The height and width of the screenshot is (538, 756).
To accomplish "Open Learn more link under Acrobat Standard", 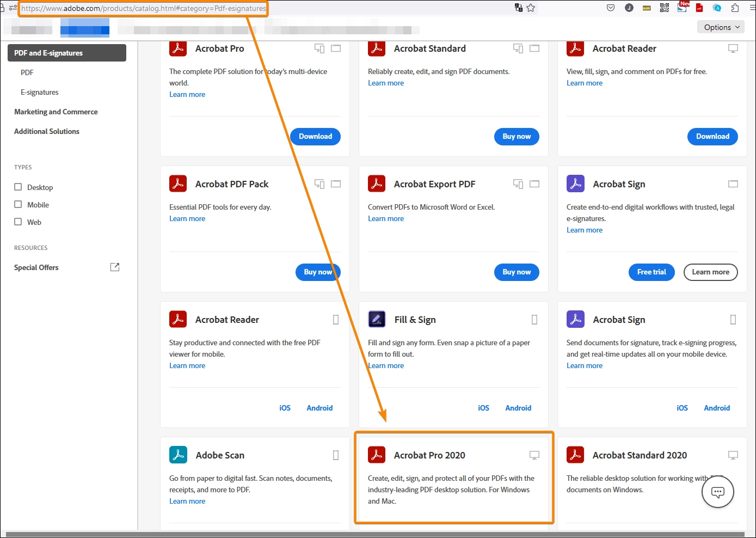I will (x=386, y=83).
